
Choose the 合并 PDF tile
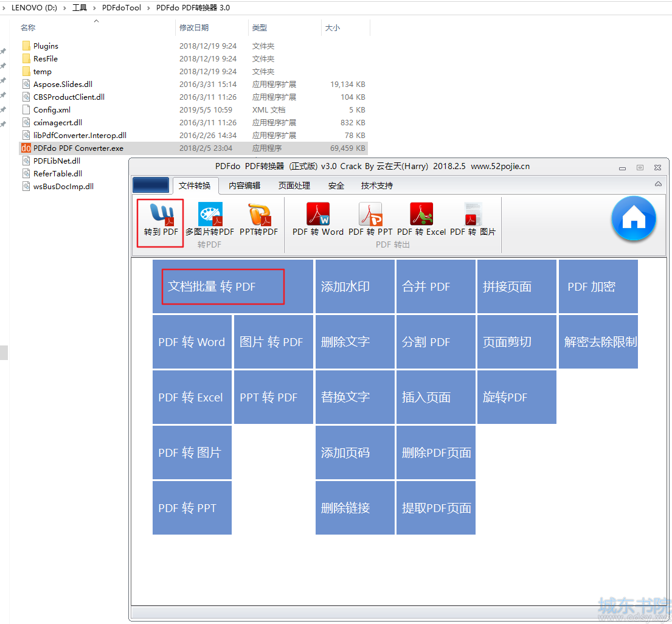436,286
